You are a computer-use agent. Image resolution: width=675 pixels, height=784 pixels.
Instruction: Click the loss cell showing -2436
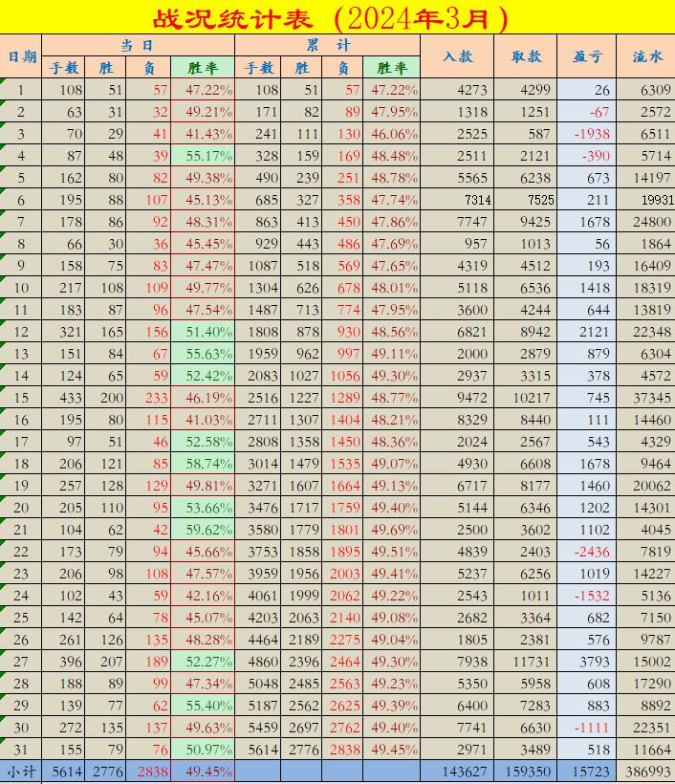pyautogui.click(x=586, y=552)
